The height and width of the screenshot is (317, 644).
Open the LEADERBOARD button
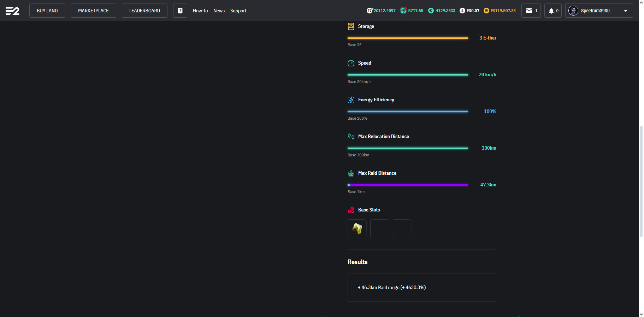(x=144, y=11)
